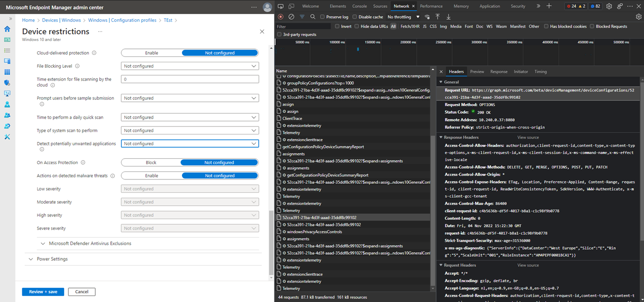
Task: Open Reports monitor icon in sidebar
Action: pos(7,93)
